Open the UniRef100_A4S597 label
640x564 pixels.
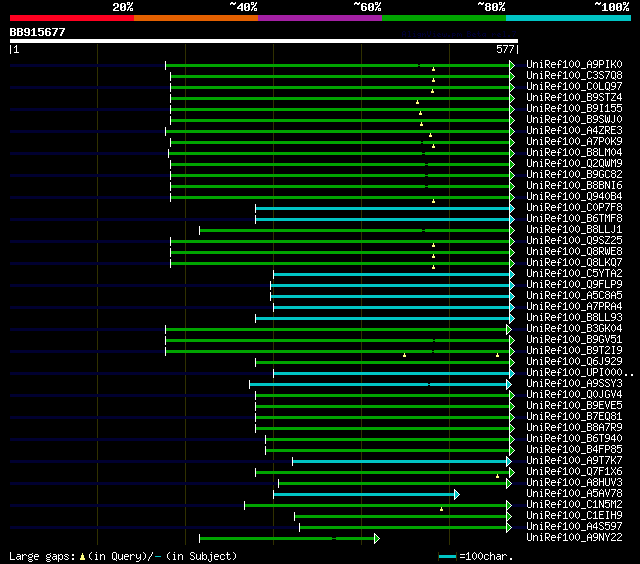click(x=574, y=527)
